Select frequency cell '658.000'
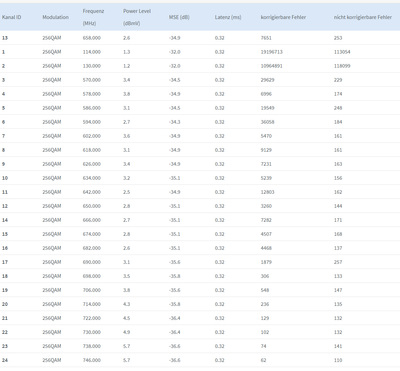This screenshot has width=400, height=371. coord(92,38)
